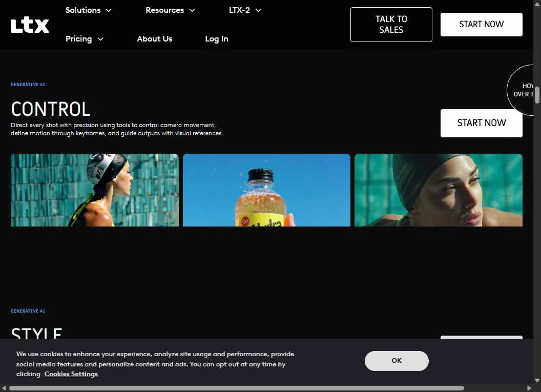Viewport: 541px width, 392px height.
Task: Click the scroll down arrow
Action: 537,381
